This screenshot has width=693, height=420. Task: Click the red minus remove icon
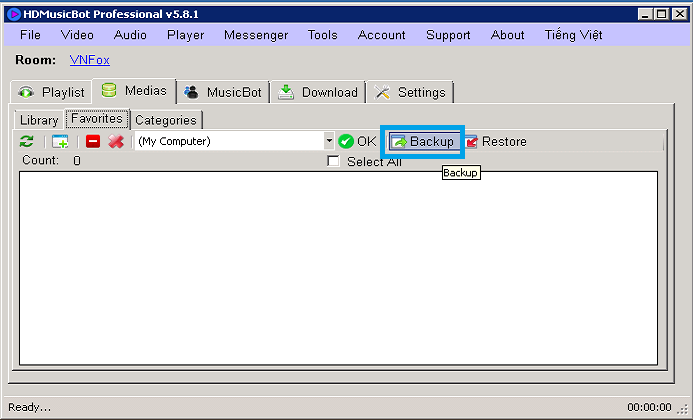coord(93,142)
